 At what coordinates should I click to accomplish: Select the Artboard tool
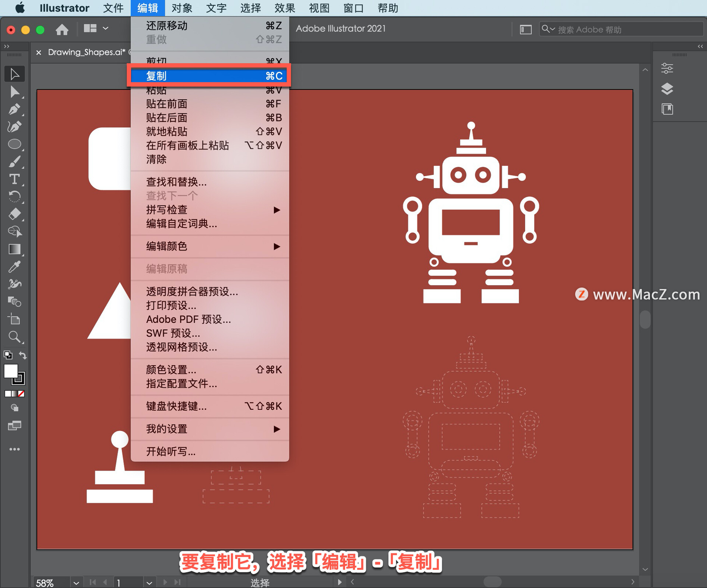15,319
